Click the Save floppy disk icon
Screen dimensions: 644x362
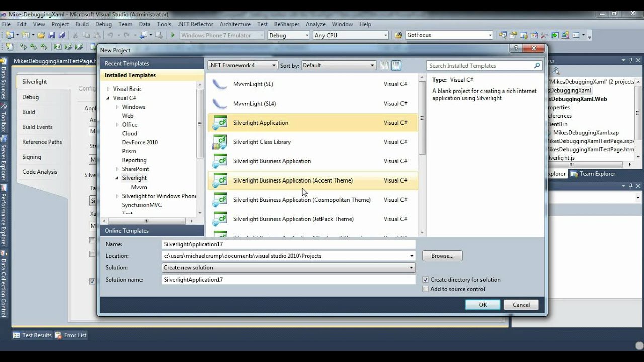pyautogui.click(x=52, y=35)
